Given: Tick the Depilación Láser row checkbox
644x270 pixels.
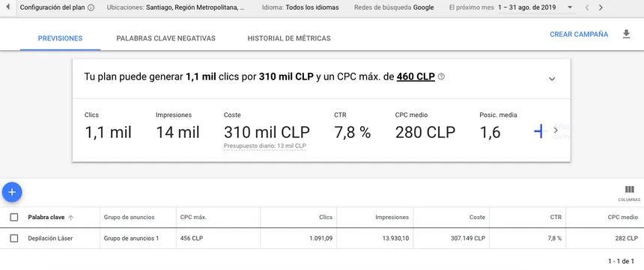Looking at the screenshot, I should [14, 238].
